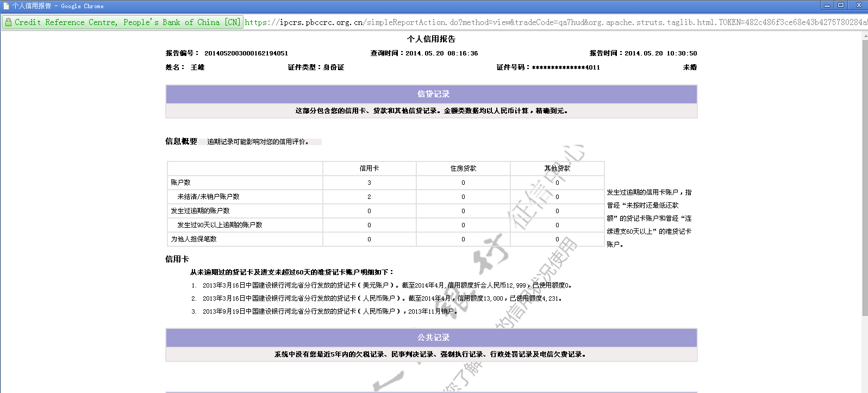Select the 住房贷款 column header
Viewport: 868px width, 393px height.
point(463,169)
